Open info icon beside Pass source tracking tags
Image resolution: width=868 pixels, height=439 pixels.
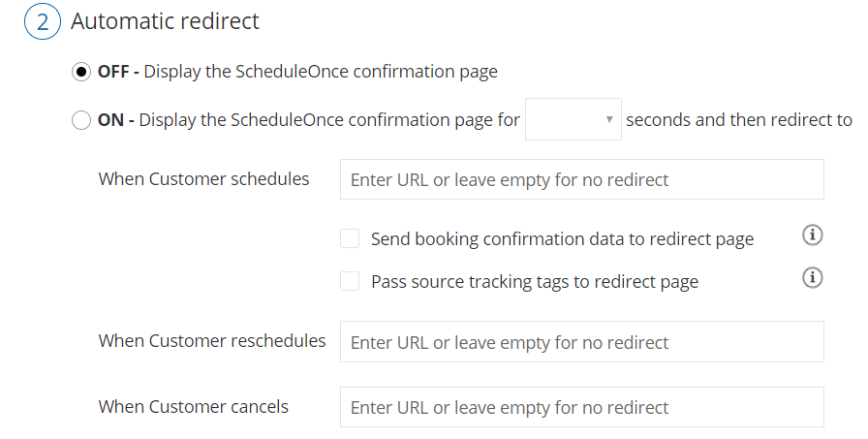click(812, 277)
